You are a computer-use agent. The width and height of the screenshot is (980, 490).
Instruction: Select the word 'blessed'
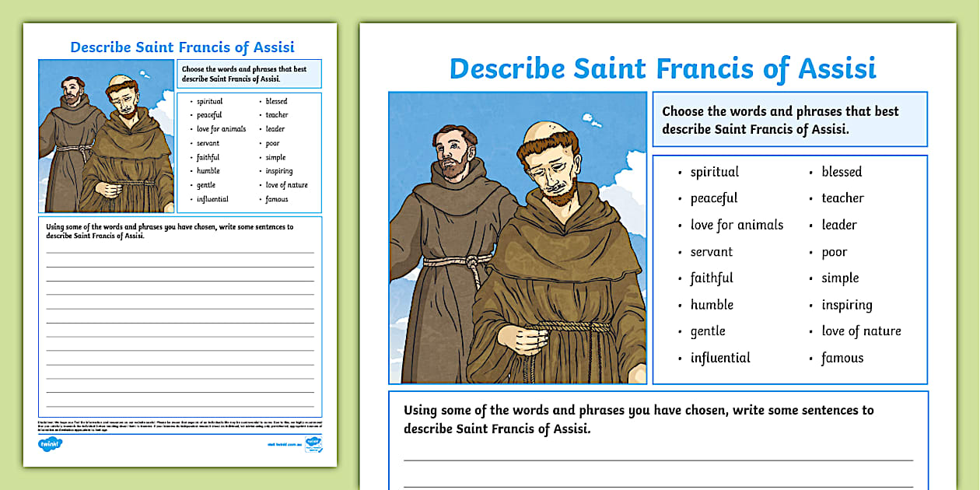coord(841,171)
